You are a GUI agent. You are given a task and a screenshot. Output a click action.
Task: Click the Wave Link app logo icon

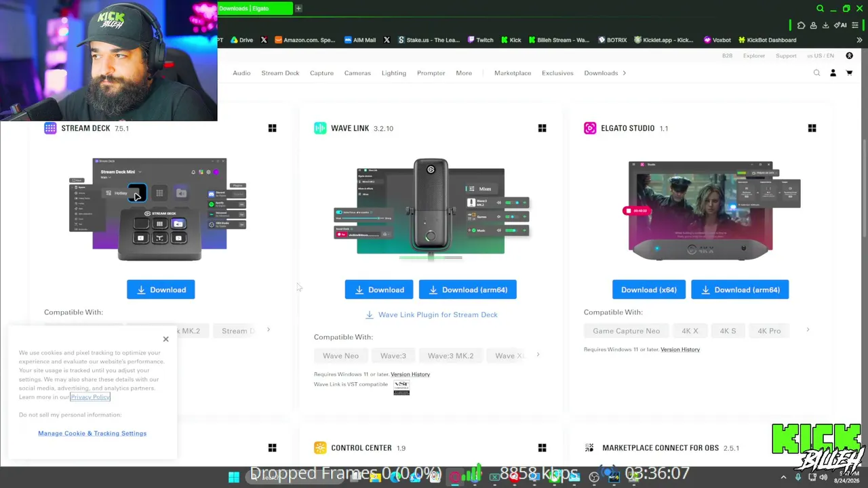(x=320, y=128)
